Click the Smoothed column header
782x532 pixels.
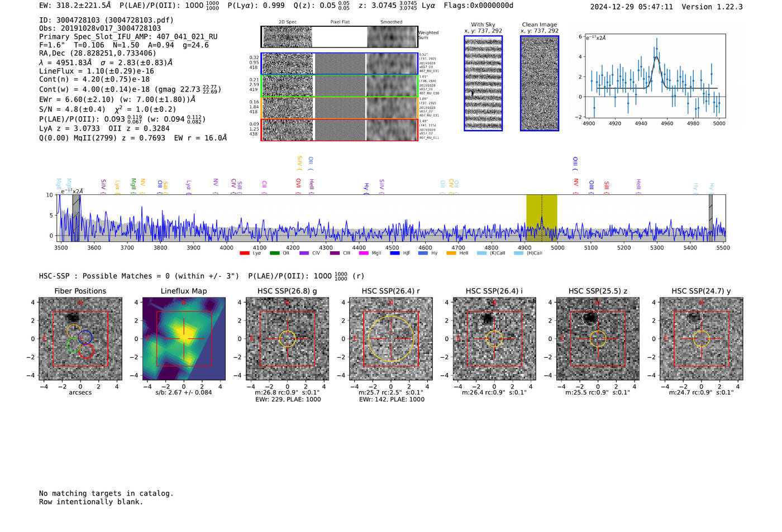[x=392, y=22]
